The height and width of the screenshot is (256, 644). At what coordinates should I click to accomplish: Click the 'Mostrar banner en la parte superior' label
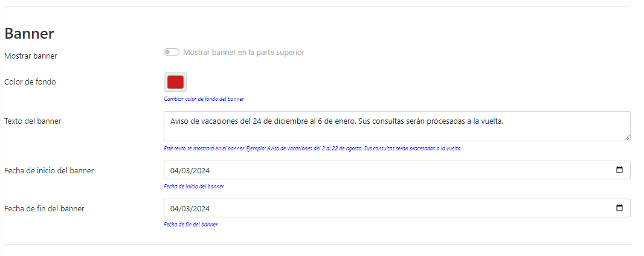[x=243, y=53]
